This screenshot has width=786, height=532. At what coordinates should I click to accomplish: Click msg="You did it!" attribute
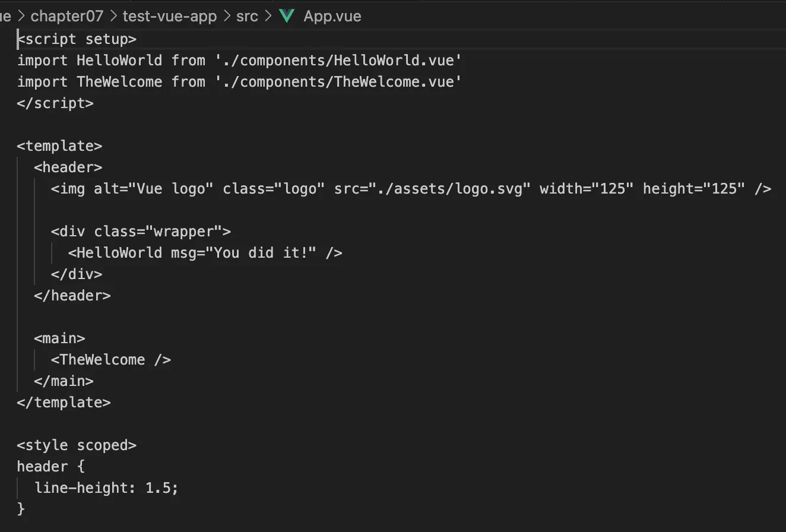coord(244,253)
